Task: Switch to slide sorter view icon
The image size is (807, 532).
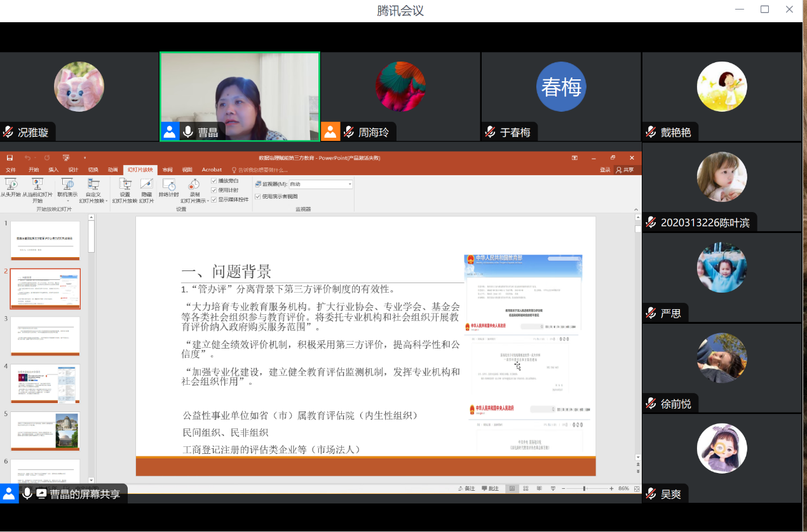Action: coord(526,489)
